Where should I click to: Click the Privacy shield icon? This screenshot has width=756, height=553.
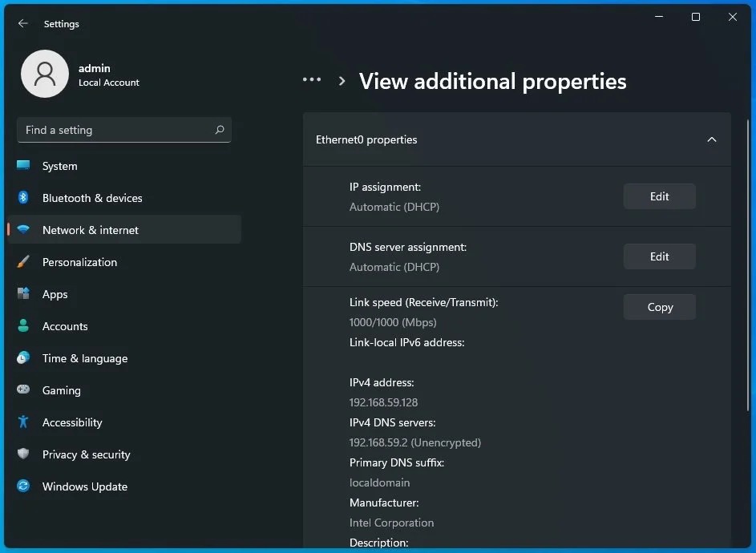[23, 454]
